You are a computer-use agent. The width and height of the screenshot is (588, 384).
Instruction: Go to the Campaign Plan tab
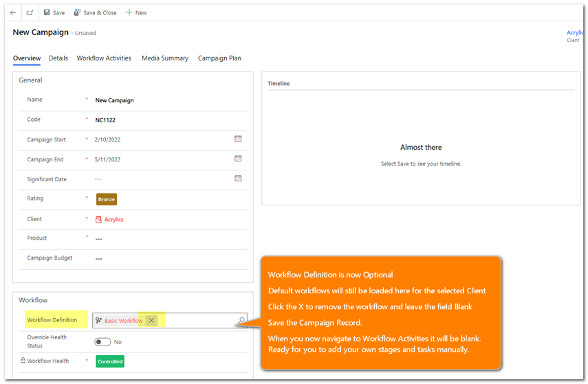(x=219, y=58)
